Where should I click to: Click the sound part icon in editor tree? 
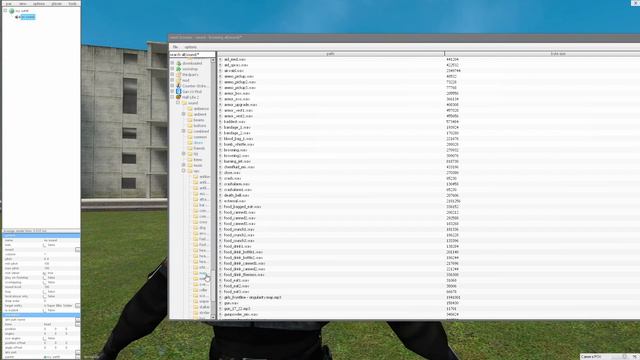(18, 17)
